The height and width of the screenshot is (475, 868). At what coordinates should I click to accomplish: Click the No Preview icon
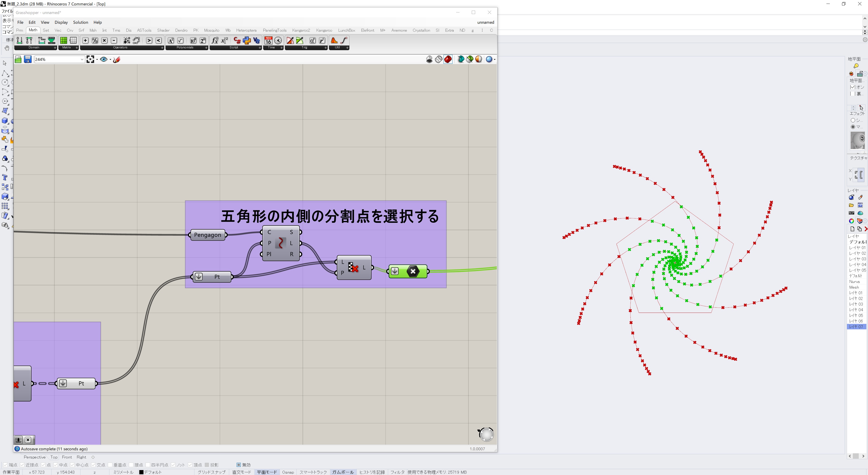tap(429, 59)
